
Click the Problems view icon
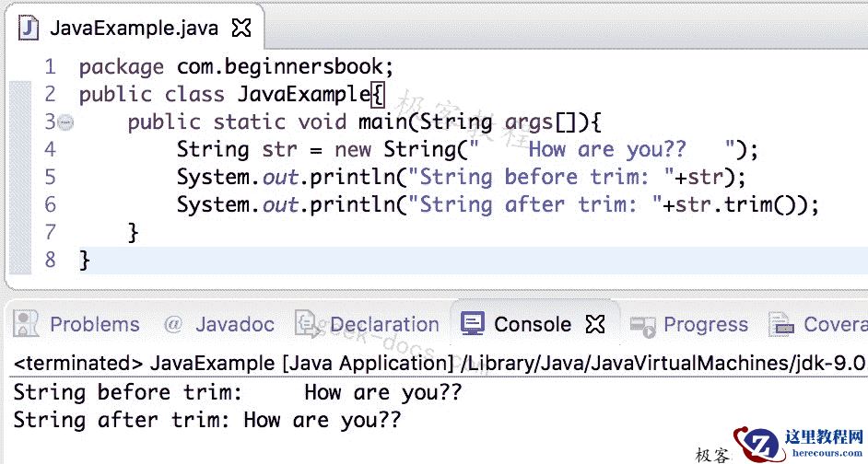point(26,324)
